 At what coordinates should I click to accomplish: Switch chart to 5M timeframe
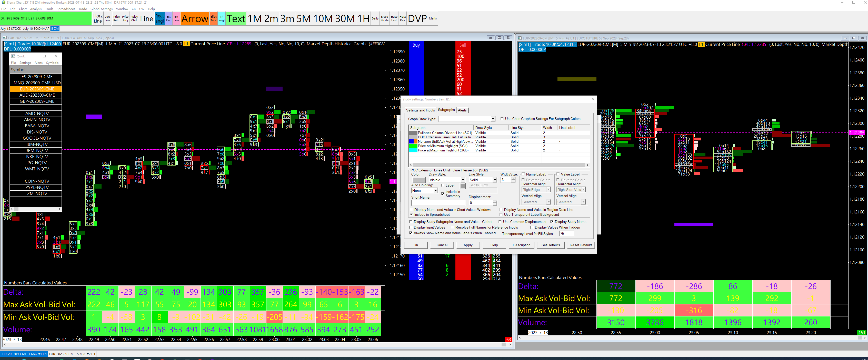303,18
